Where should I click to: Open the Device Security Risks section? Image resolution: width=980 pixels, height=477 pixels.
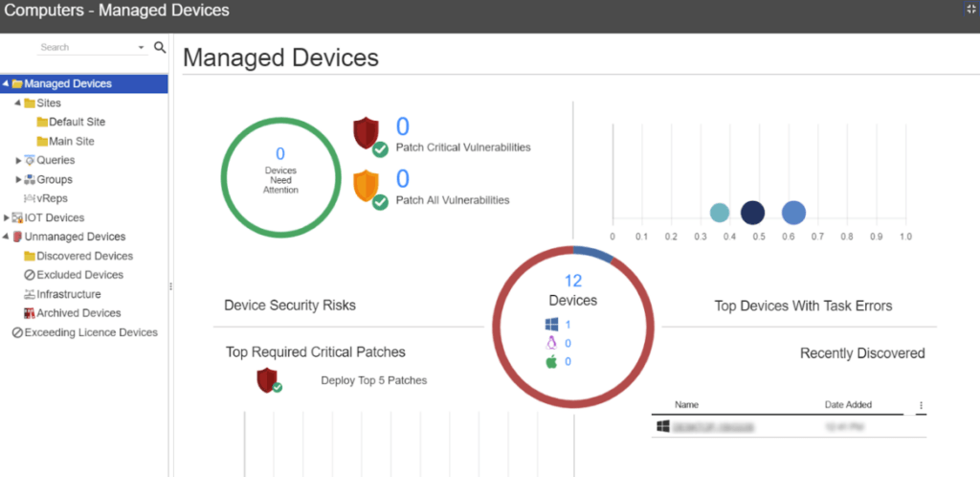click(x=290, y=306)
